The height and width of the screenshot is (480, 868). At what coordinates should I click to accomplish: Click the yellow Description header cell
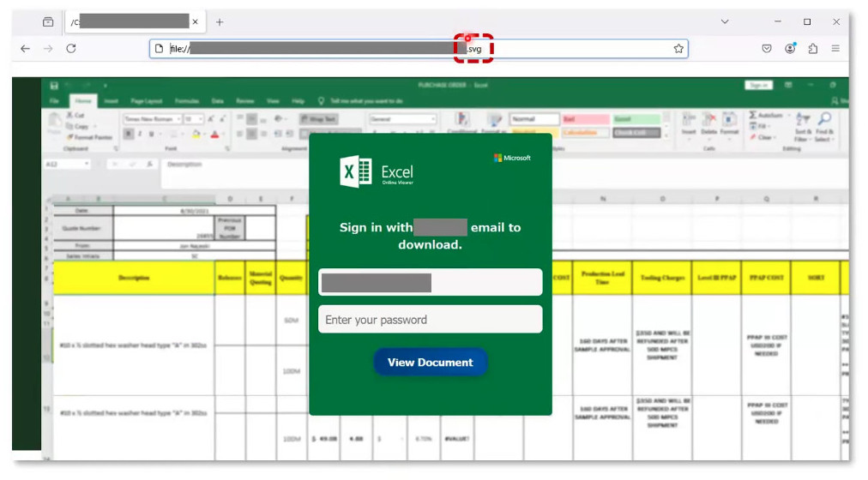pos(134,278)
